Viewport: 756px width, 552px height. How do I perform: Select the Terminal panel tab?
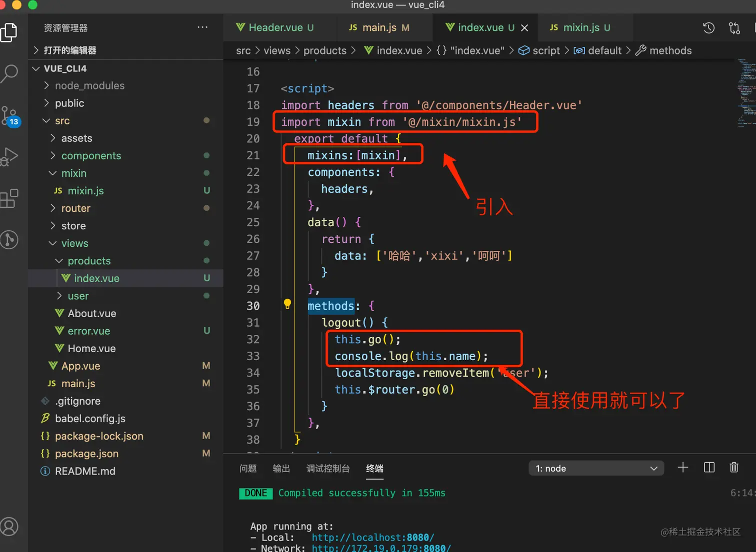374,469
